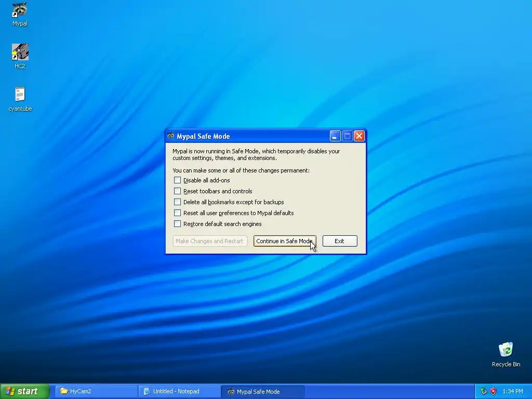Click Make Changes and Restart button

210,241
